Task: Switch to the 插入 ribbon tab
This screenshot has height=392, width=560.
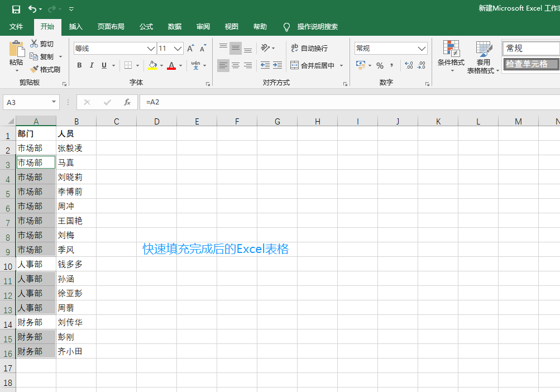Action: click(x=75, y=26)
